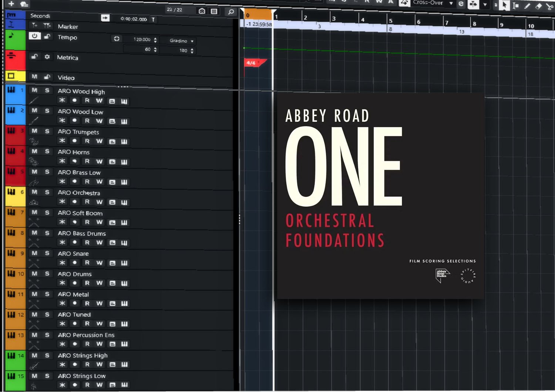This screenshot has height=392, width=555.
Task: Select the Range Selection tool
Action: (x=516, y=6)
